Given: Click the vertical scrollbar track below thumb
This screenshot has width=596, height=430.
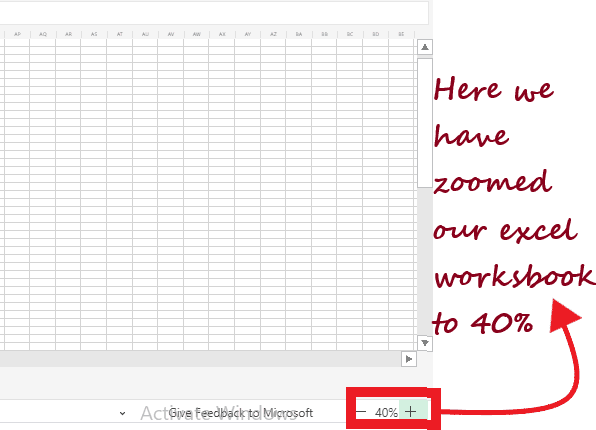Looking at the screenshot, I should tap(425, 262).
